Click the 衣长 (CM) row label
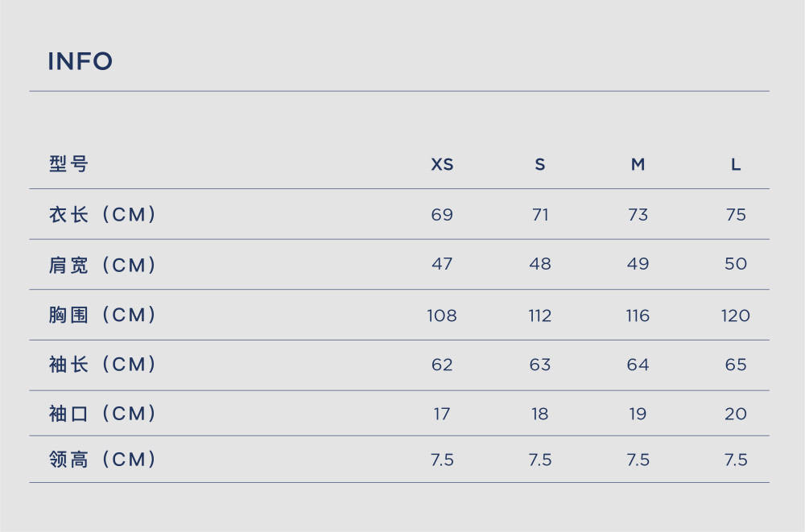The height and width of the screenshot is (532, 805). (103, 214)
